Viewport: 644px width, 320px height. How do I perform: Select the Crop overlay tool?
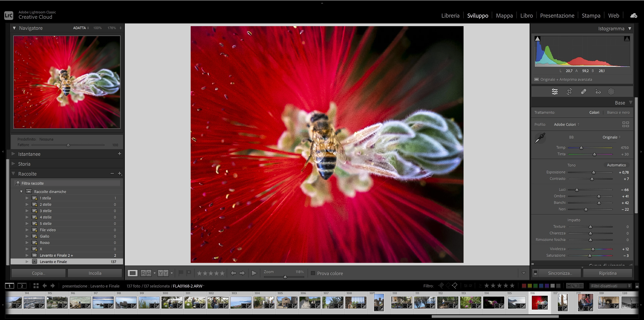tap(569, 92)
